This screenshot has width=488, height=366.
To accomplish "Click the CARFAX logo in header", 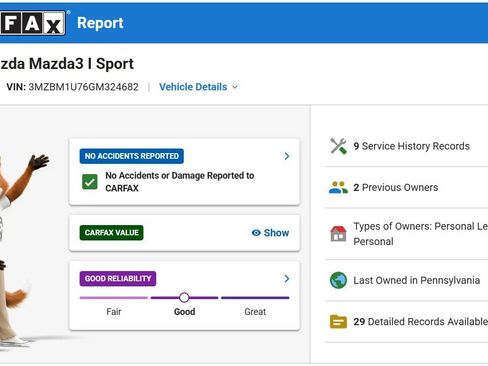I will tap(32, 23).
